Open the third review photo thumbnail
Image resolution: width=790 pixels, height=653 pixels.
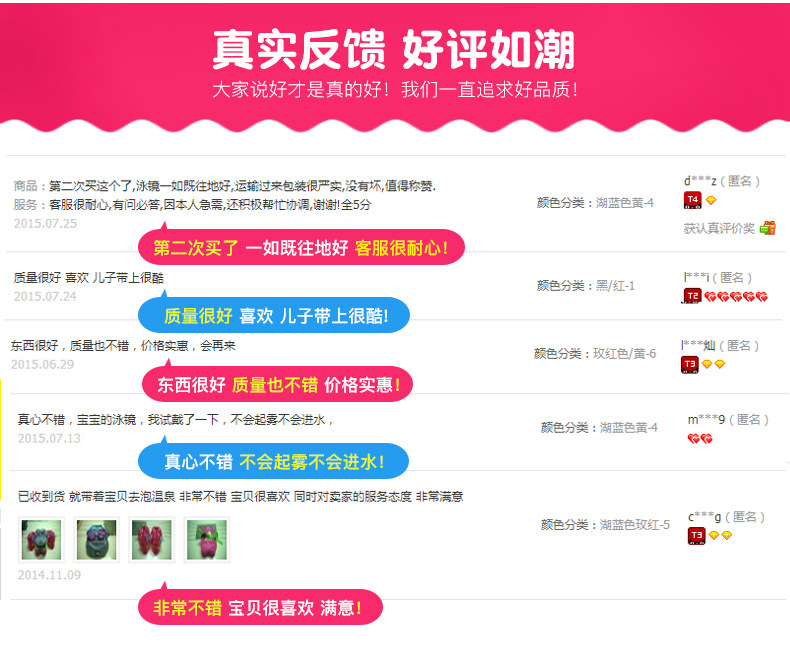152,540
